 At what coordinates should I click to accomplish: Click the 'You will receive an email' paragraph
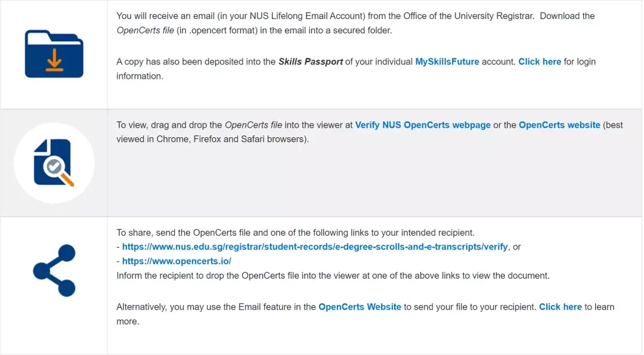355,23
